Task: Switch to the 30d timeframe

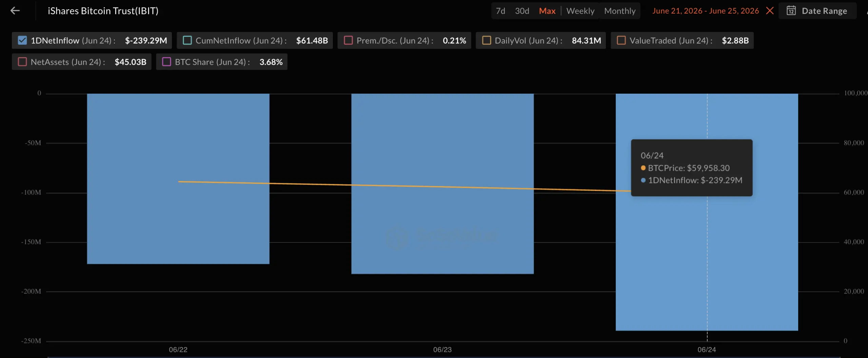Action: coord(522,11)
